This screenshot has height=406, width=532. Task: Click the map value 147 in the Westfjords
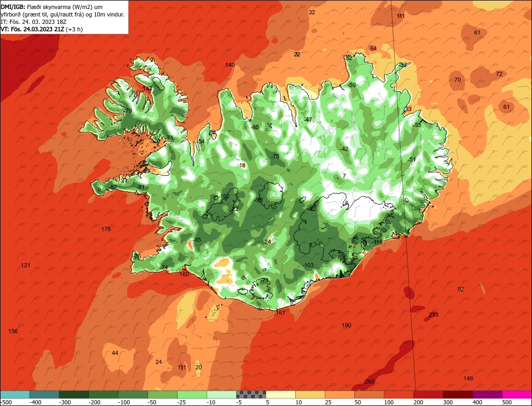point(147,88)
